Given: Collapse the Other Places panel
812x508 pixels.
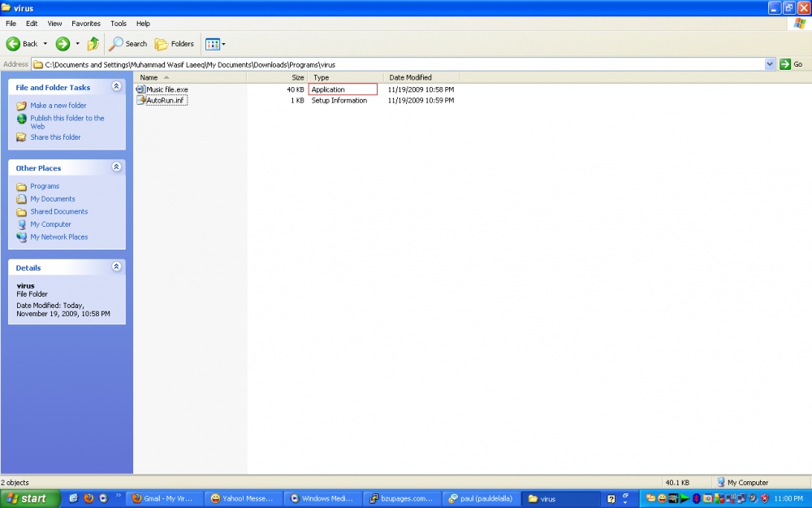Looking at the screenshot, I should coord(116,167).
